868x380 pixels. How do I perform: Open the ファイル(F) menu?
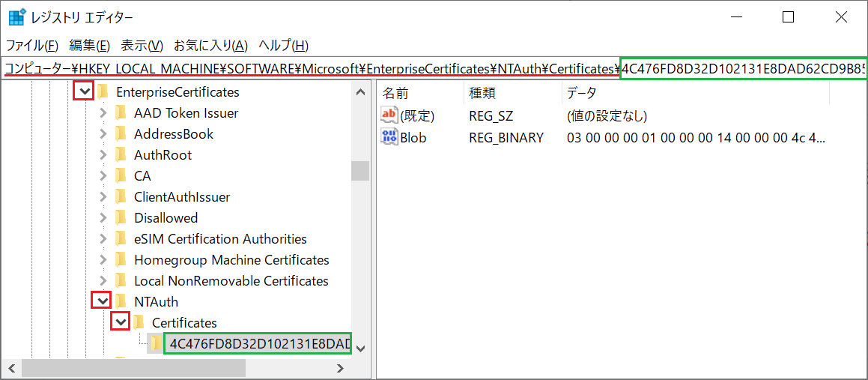pos(31,46)
